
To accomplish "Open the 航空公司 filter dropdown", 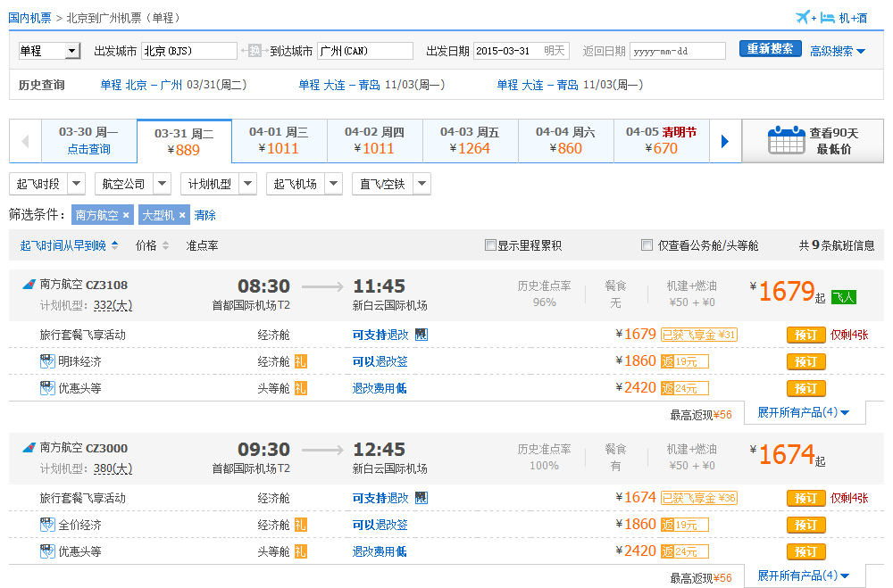I will click(133, 184).
